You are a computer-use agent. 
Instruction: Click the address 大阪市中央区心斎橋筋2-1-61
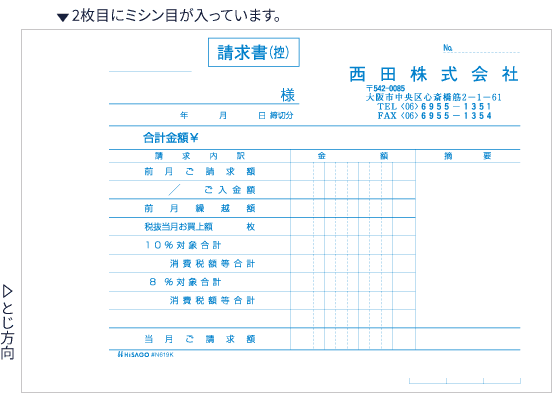coord(434,97)
